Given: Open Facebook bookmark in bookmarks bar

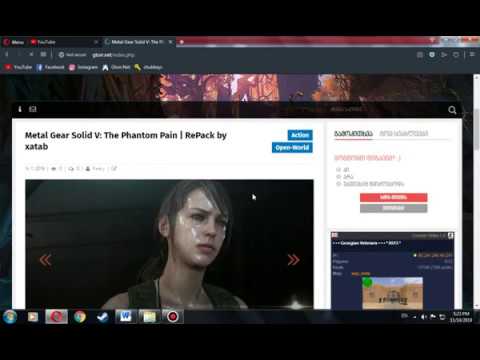Looking at the screenshot, I should 50,67.
